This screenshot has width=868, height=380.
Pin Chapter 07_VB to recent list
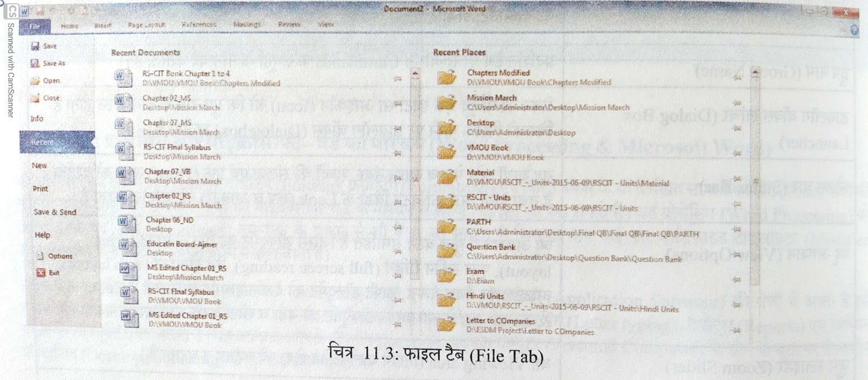click(398, 178)
